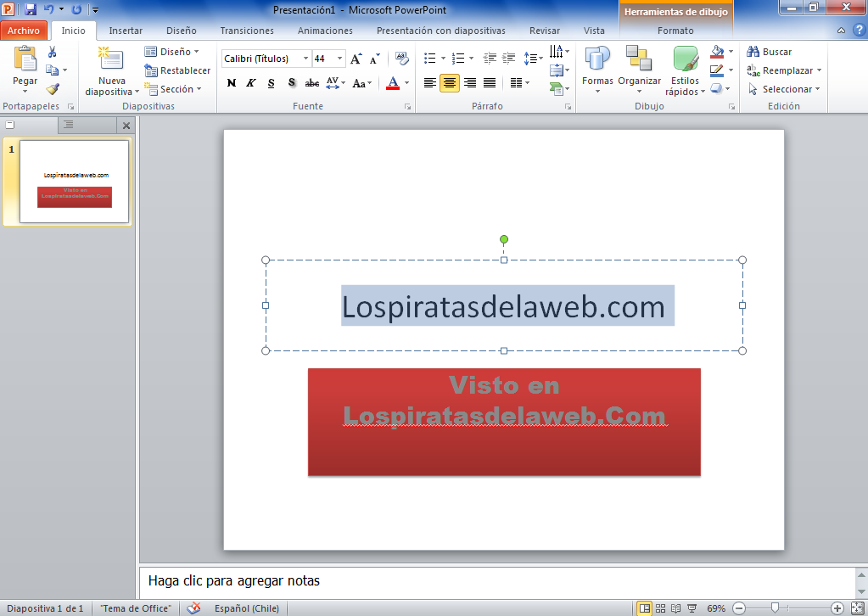Viewport: 868px width, 616px height.
Task: Open the font size 44 dropdown
Action: 340,59
